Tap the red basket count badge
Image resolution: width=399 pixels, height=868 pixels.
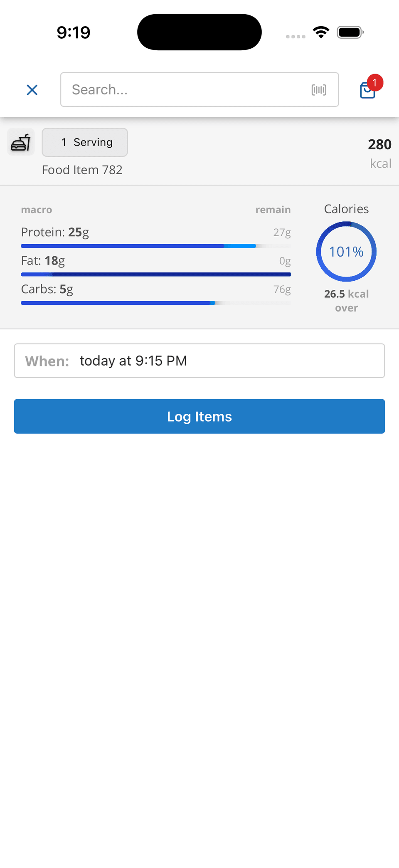coord(375,83)
